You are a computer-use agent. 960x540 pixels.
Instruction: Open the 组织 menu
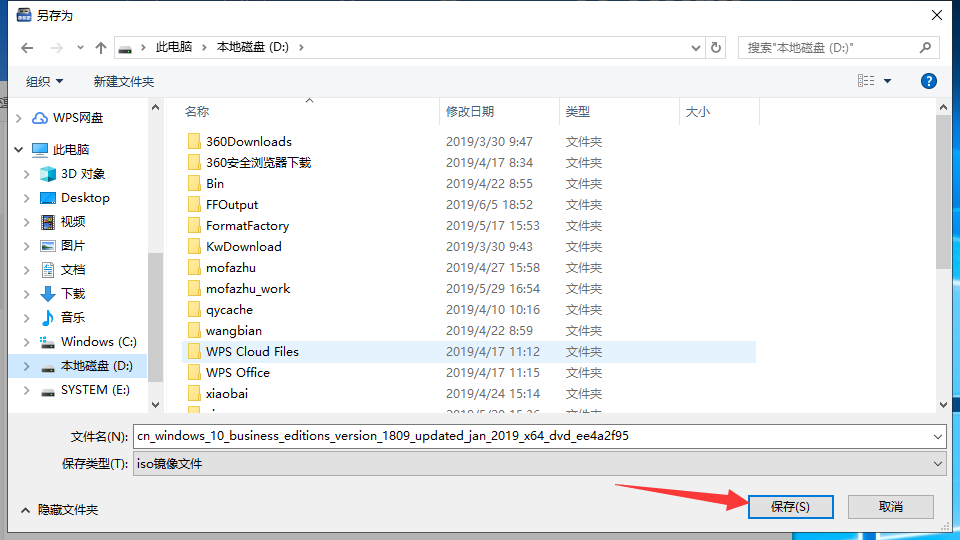pos(44,81)
